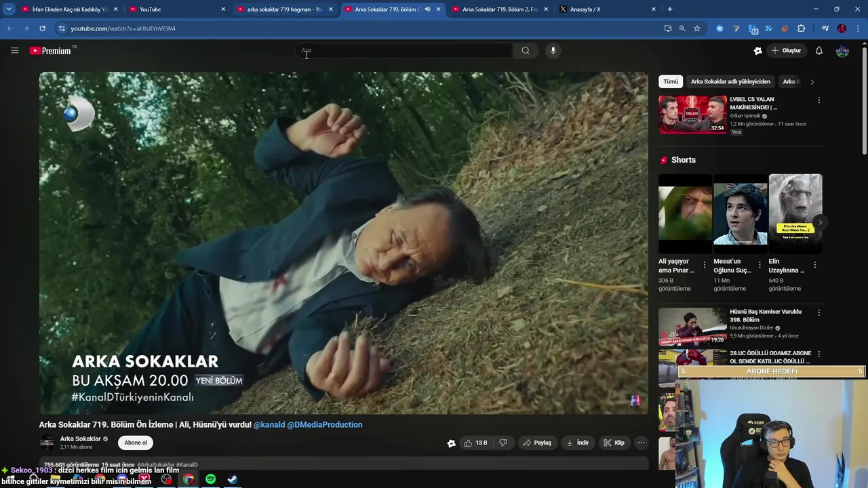Click the install/cast screen icon in address bar

click(668, 28)
